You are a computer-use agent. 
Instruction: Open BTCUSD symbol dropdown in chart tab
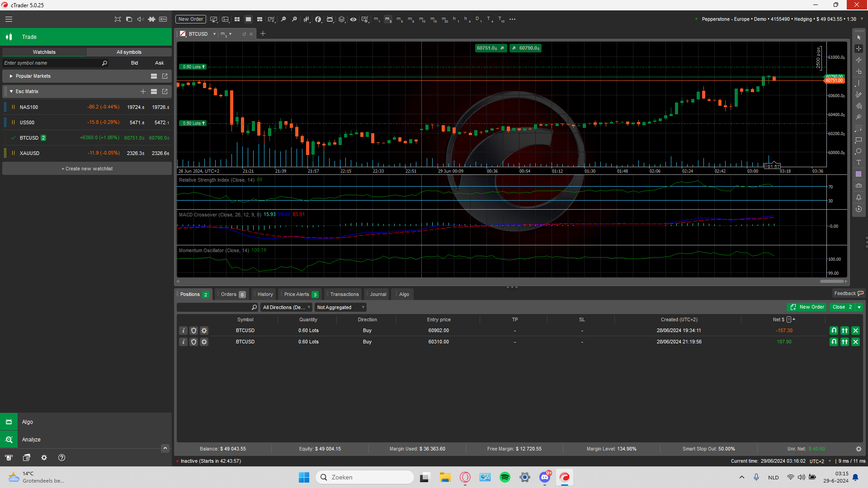coord(214,34)
